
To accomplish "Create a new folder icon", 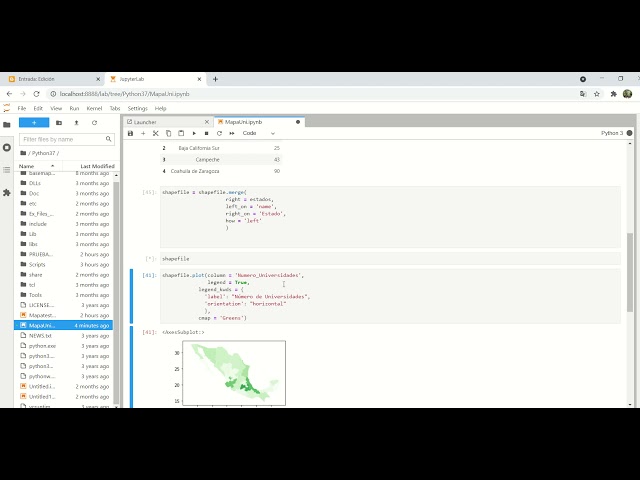I will (59, 122).
